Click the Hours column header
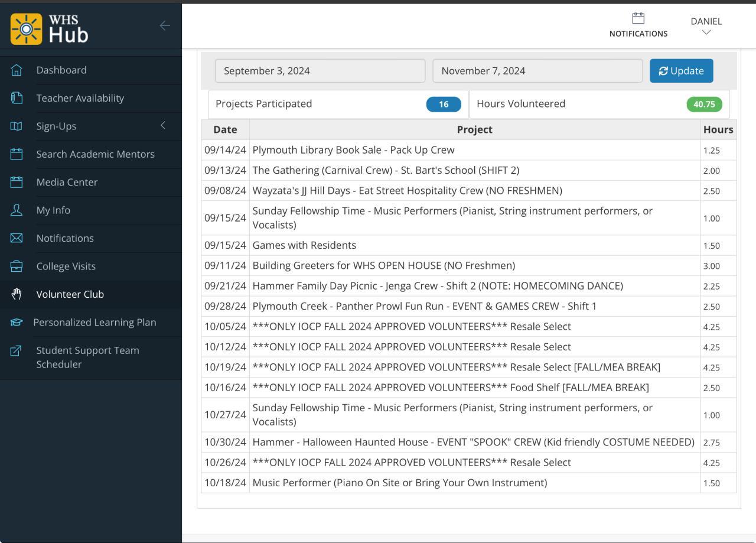Image resolution: width=756 pixels, height=543 pixels. tap(718, 129)
